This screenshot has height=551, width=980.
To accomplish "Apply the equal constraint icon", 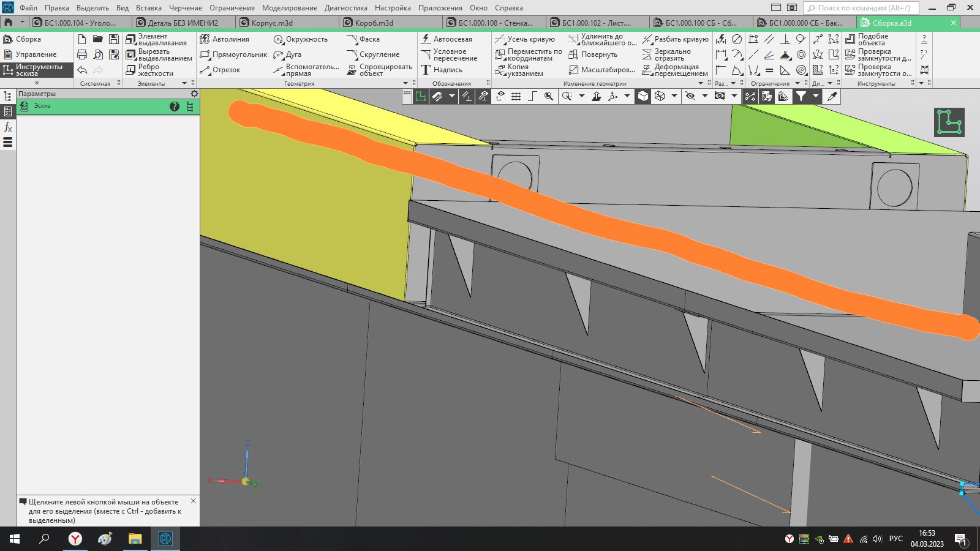I will point(769,70).
